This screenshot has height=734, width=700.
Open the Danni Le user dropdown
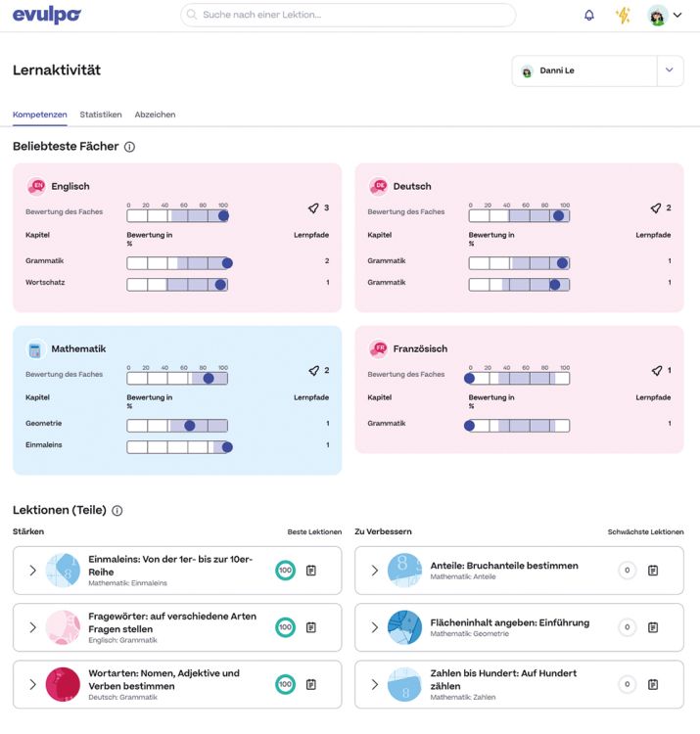(597, 71)
